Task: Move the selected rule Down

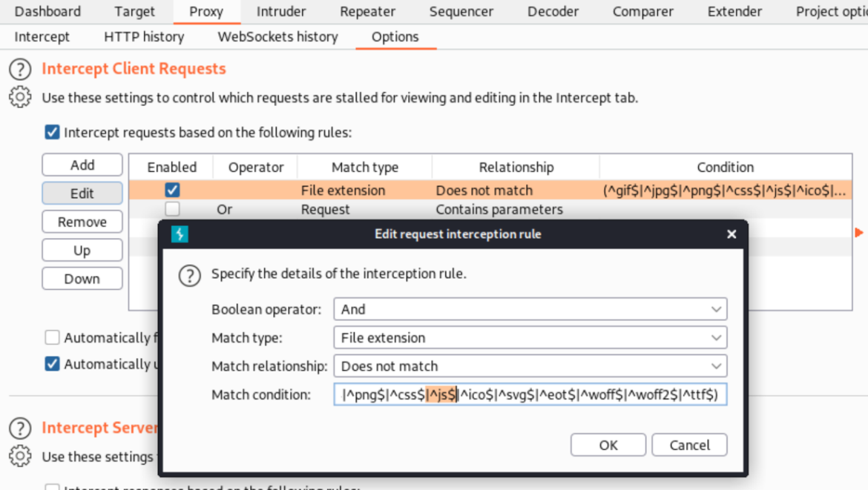Action: pyautogui.click(x=82, y=279)
